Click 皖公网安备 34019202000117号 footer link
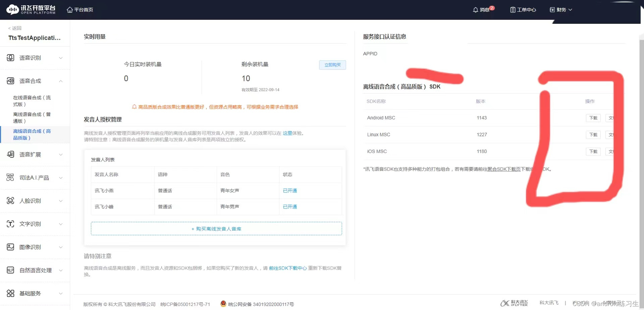 pyautogui.click(x=261, y=304)
